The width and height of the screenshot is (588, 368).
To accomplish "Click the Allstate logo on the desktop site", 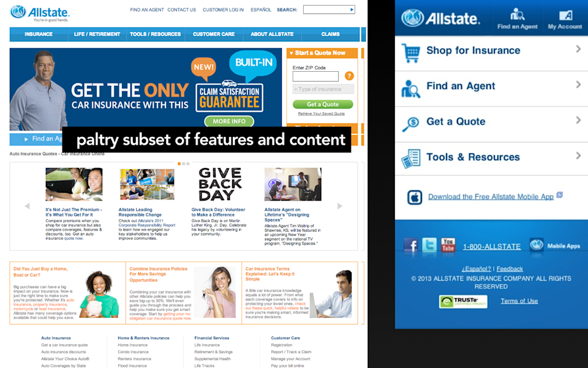I will tap(40, 13).
